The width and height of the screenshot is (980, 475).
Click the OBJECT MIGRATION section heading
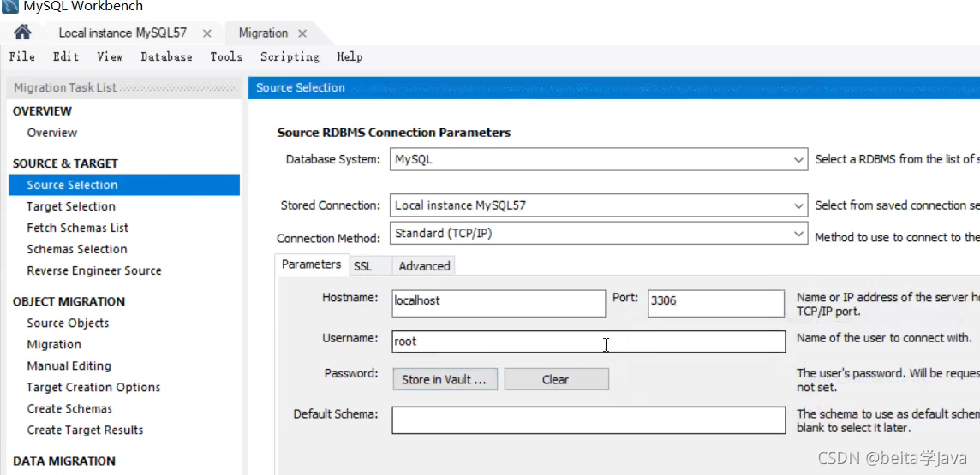69,301
